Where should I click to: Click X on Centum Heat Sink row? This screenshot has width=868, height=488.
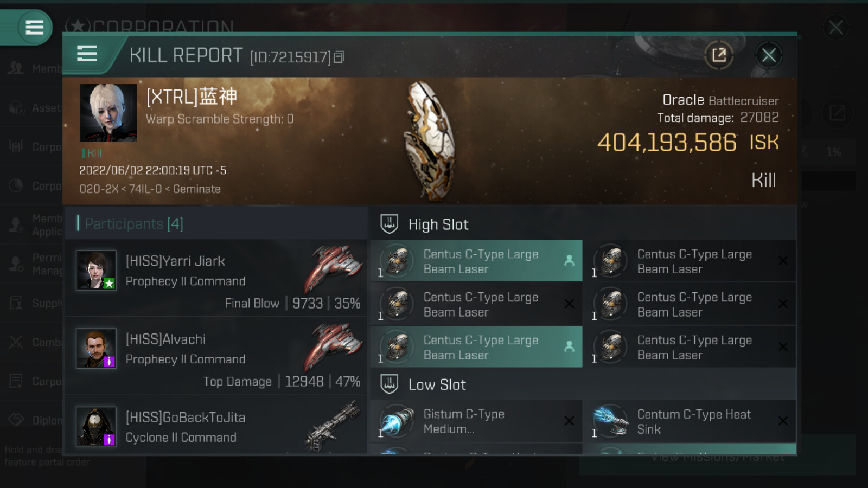[783, 421]
